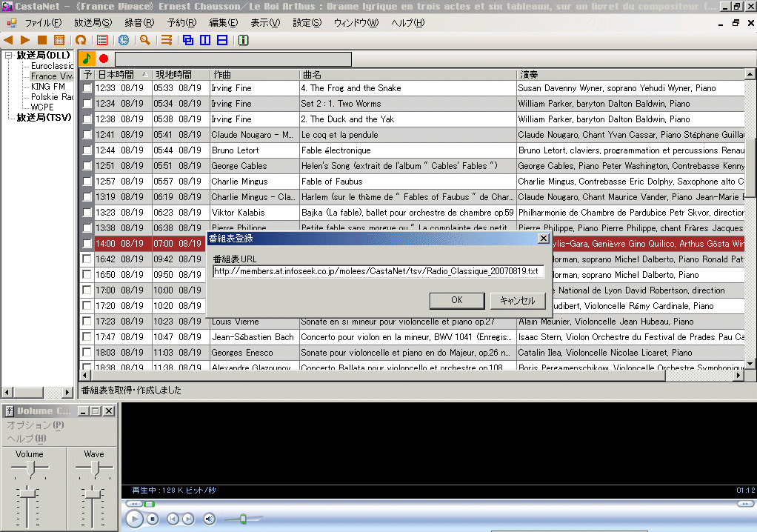The height and width of the screenshot is (532, 757).
Task: Click the green music note button
Action: (x=87, y=59)
